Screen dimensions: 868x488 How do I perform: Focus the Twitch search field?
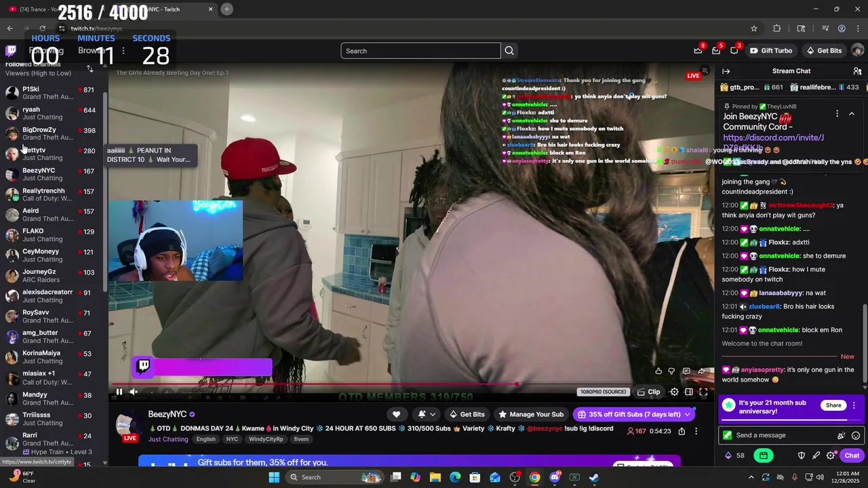[x=420, y=51]
